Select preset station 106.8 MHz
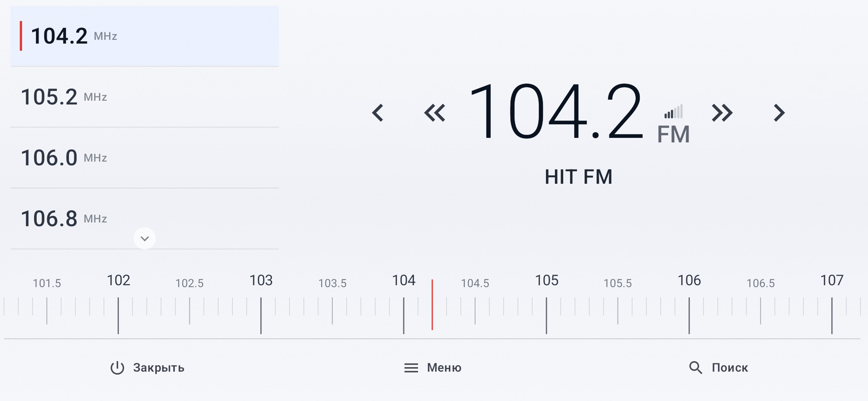 [x=144, y=218]
